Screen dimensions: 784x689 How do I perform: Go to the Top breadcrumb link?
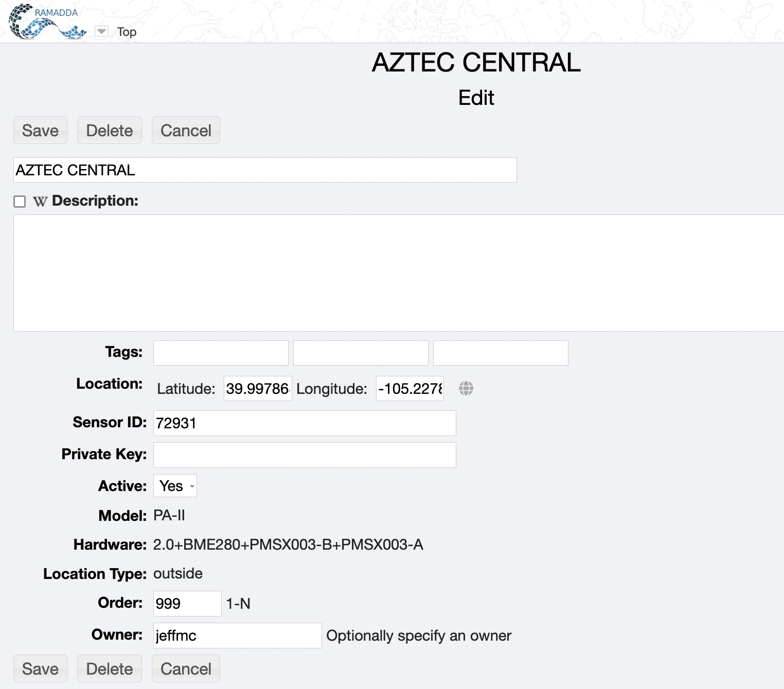pos(127,32)
